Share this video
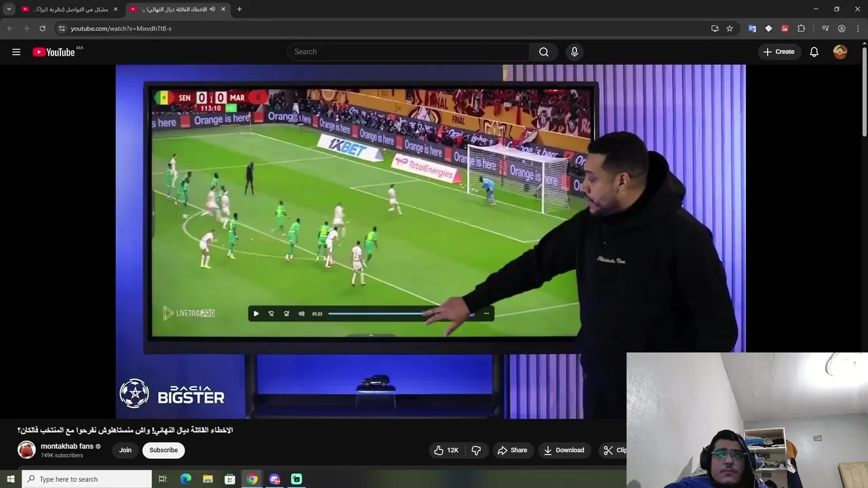The height and width of the screenshot is (488, 868). (x=512, y=450)
